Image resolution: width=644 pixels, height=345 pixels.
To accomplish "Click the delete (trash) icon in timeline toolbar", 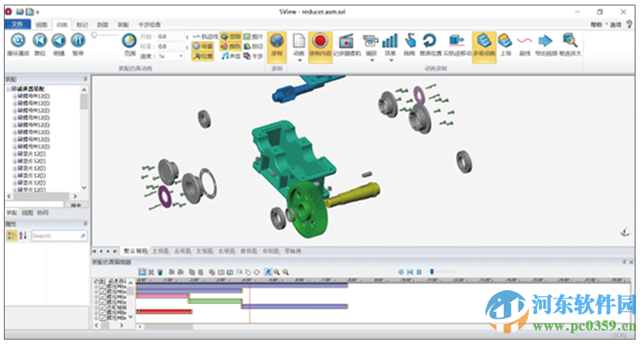I will click(160, 272).
